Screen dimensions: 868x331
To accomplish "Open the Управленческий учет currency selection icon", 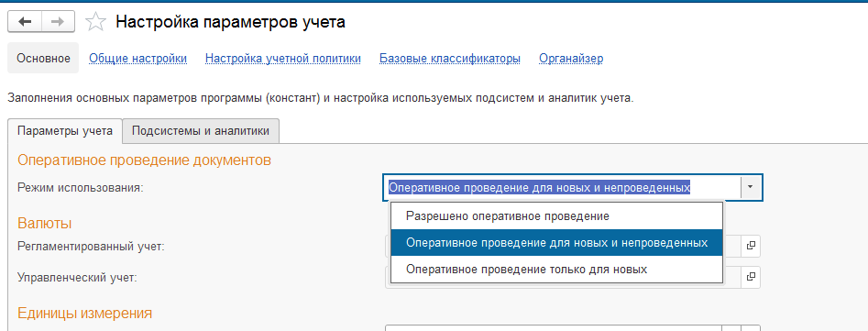I will pos(751,277).
